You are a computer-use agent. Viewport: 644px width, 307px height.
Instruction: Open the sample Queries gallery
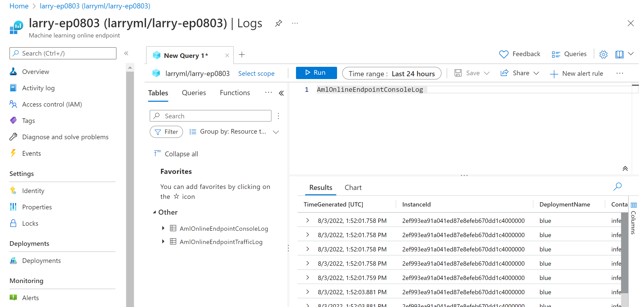[569, 54]
